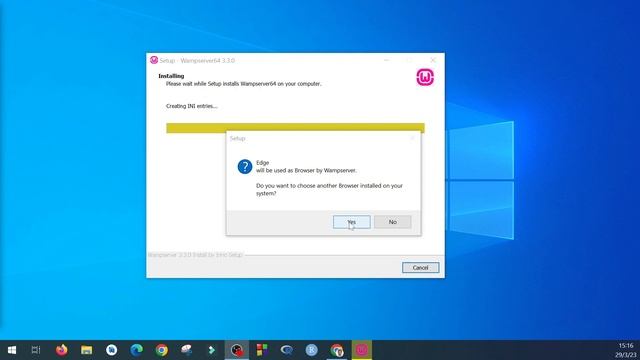This screenshot has width=640, height=360.
Task: Launch Firefox from the taskbar
Action: (x=62, y=350)
